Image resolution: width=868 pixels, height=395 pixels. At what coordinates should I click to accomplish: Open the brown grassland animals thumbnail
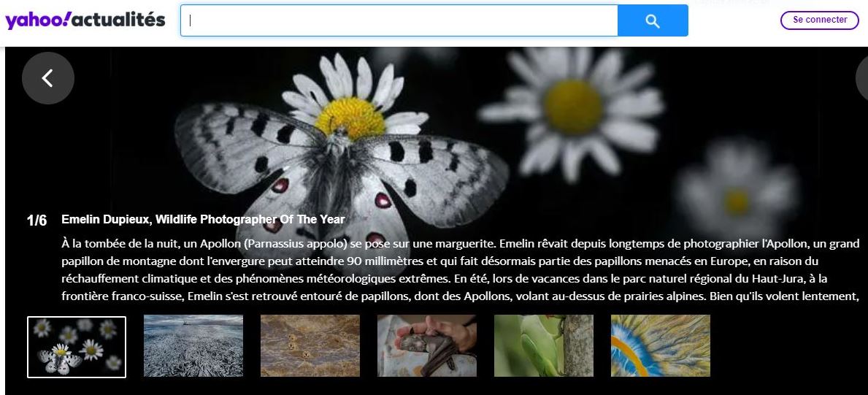point(310,346)
